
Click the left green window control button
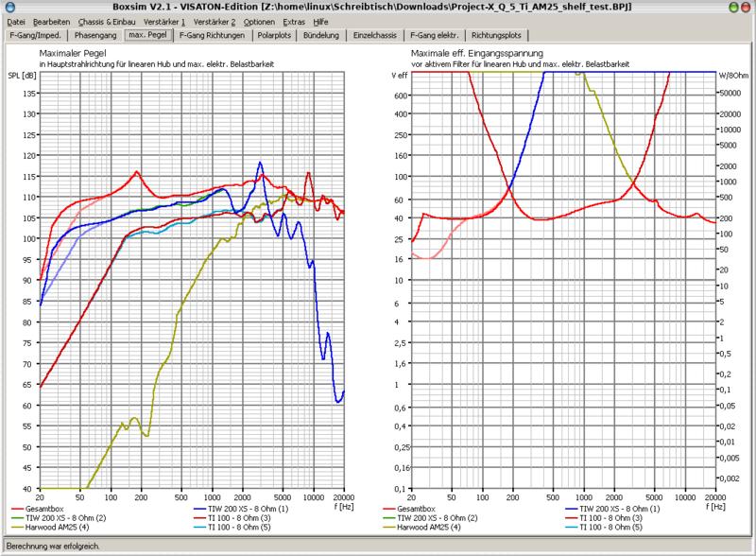click(x=734, y=7)
